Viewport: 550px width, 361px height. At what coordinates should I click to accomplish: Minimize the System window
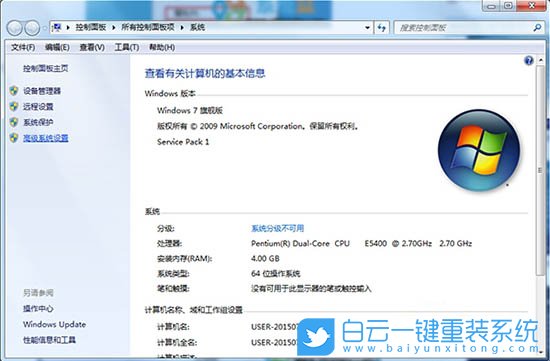(491, 6)
